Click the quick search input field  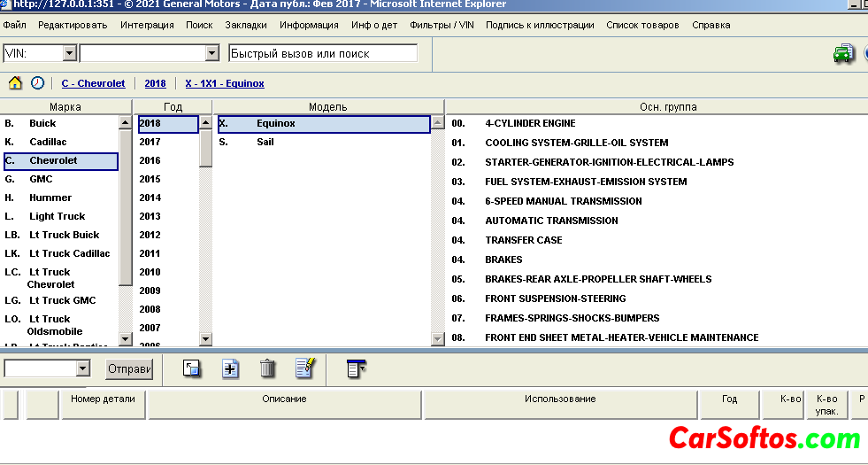pos(322,54)
